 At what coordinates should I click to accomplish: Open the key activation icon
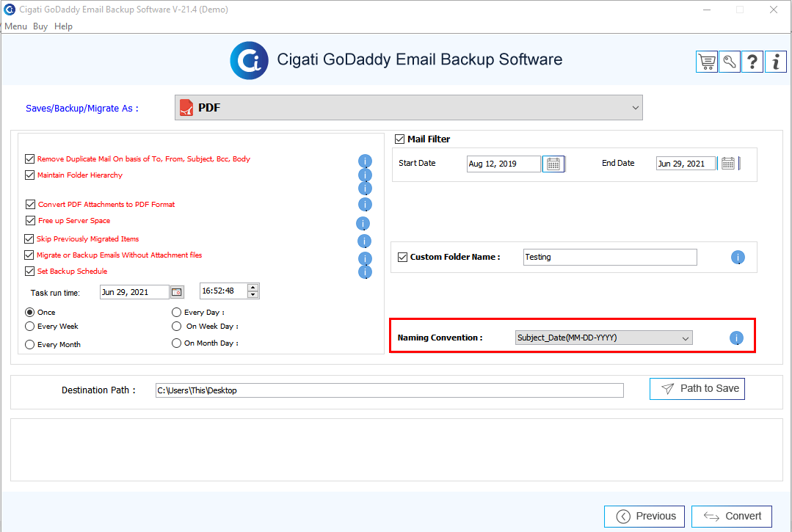(730, 62)
